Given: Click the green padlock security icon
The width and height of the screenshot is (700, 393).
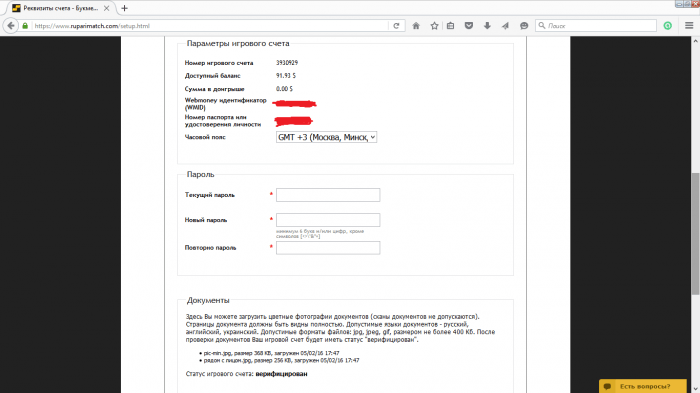Looking at the screenshot, I should point(25,26).
